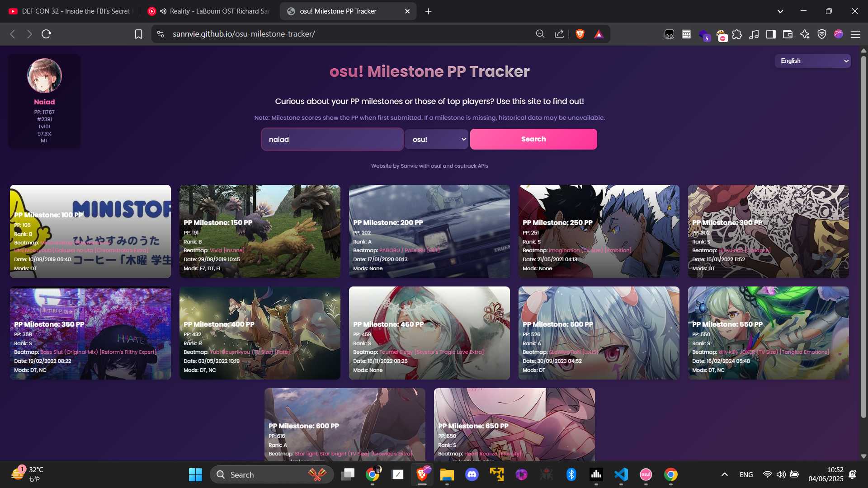The image size is (868, 488).
Task: Click the pink Search button
Action: point(533,139)
